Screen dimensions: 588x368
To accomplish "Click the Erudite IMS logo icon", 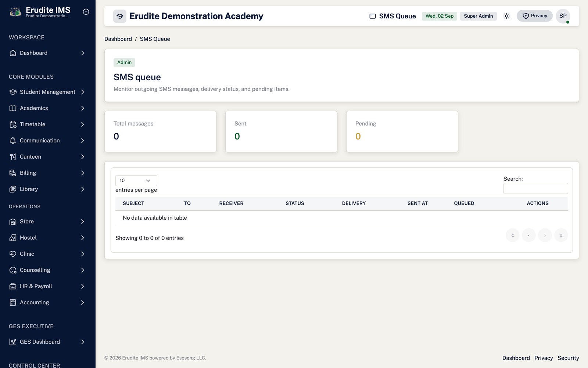I will [x=15, y=12].
